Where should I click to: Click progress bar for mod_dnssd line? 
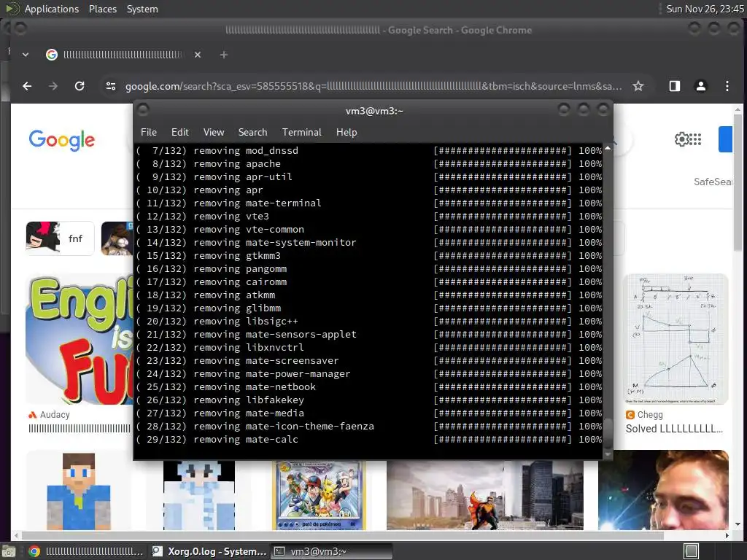tap(502, 150)
